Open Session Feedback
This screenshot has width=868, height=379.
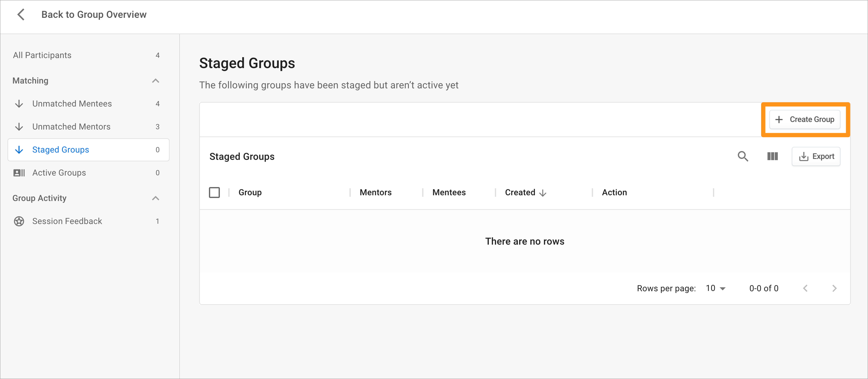pos(88,221)
